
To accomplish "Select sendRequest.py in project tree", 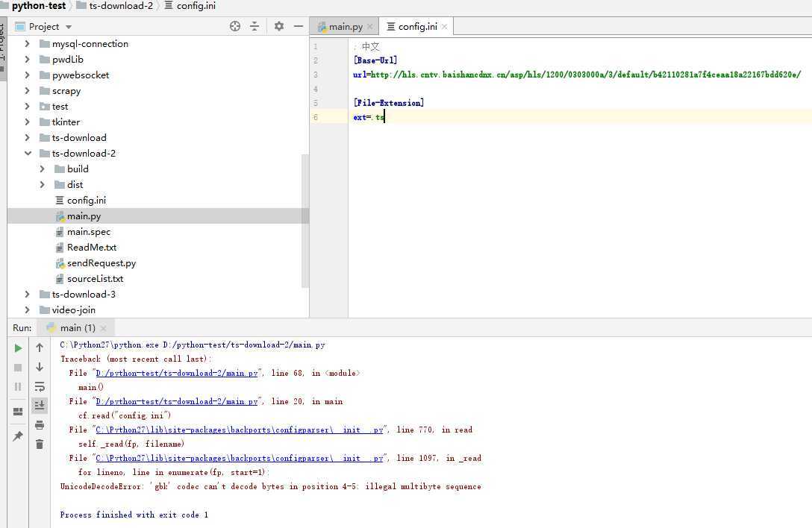I will 101,263.
